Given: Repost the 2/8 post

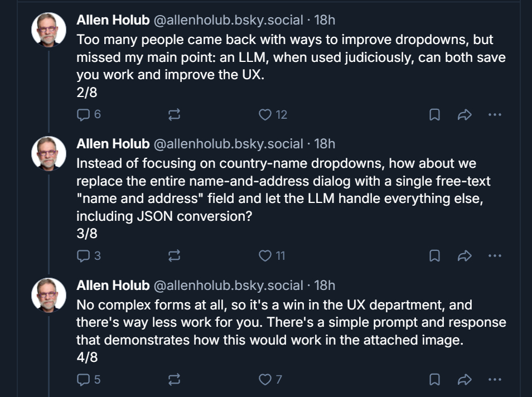Looking at the screenshot, I should coord(174,115).
